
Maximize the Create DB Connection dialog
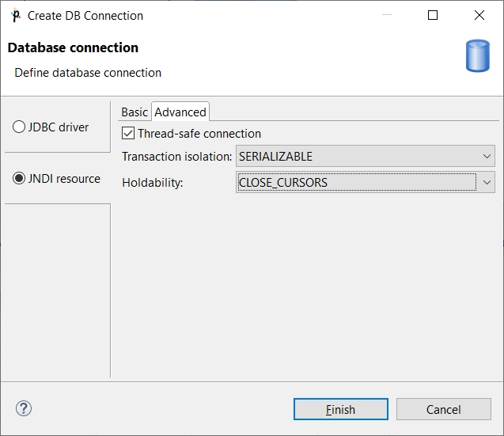(433, 15)
